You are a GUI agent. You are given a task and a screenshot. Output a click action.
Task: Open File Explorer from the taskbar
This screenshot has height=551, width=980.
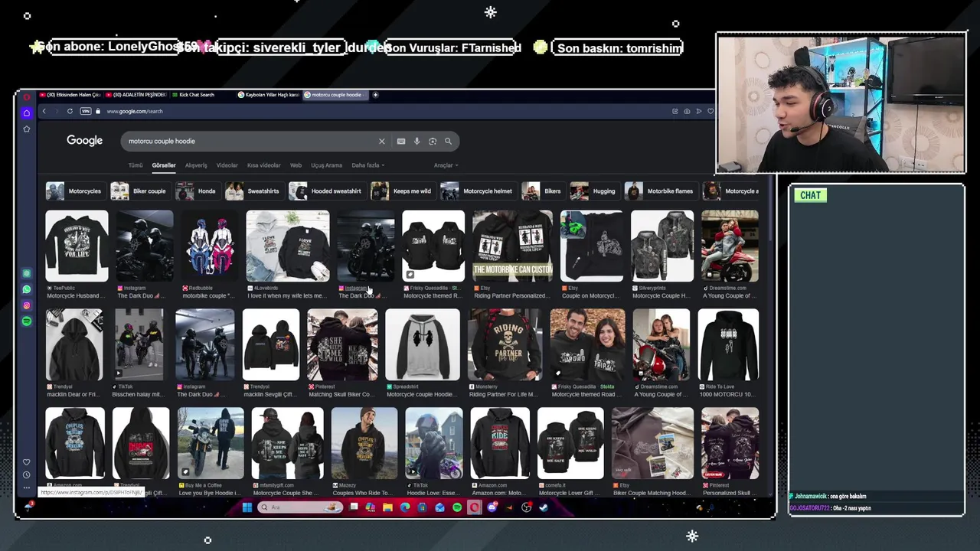pyautogui.click(x=388, y=507)
